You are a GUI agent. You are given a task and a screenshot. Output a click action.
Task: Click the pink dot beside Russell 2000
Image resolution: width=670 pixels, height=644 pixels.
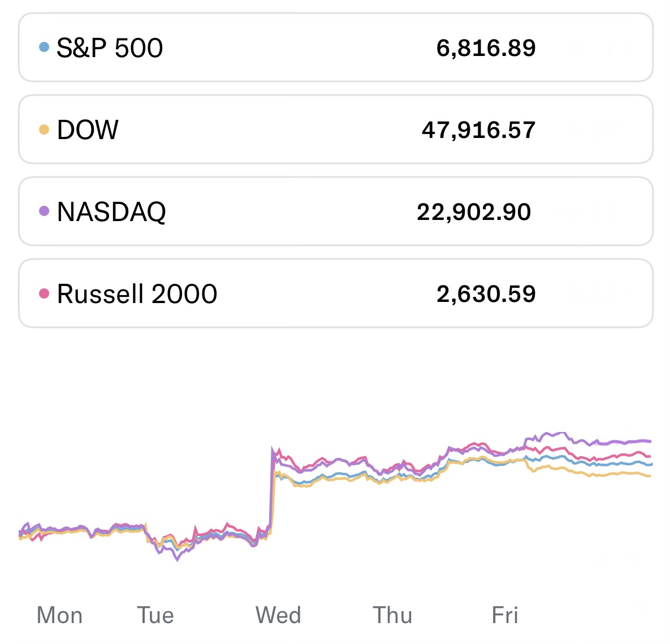44,293
